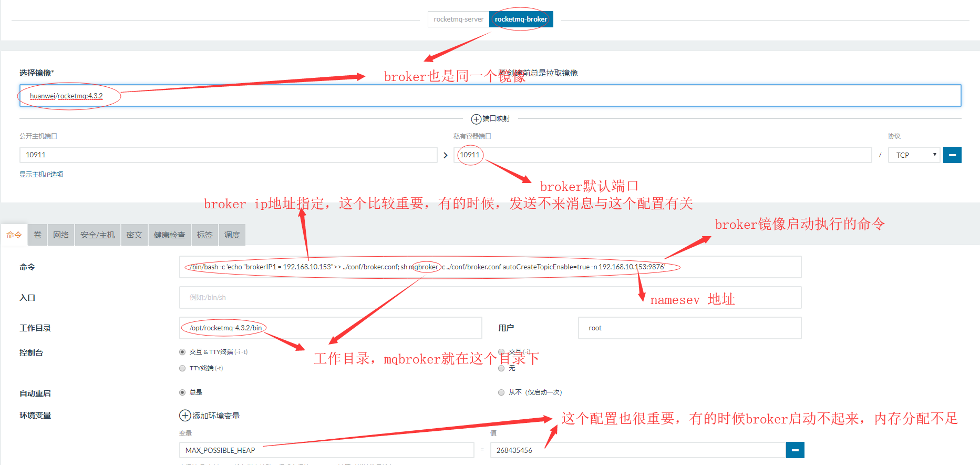Switch to the 标签 tab

click(x=204, y=235)
